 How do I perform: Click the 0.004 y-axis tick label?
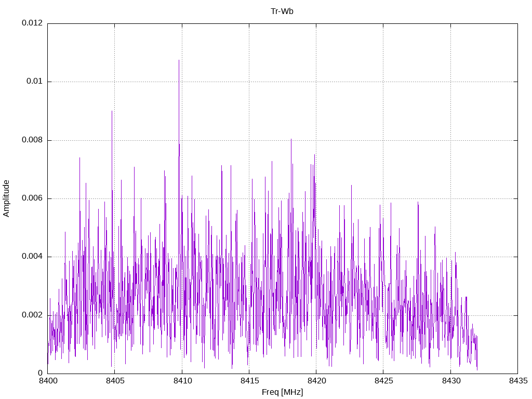32,257
